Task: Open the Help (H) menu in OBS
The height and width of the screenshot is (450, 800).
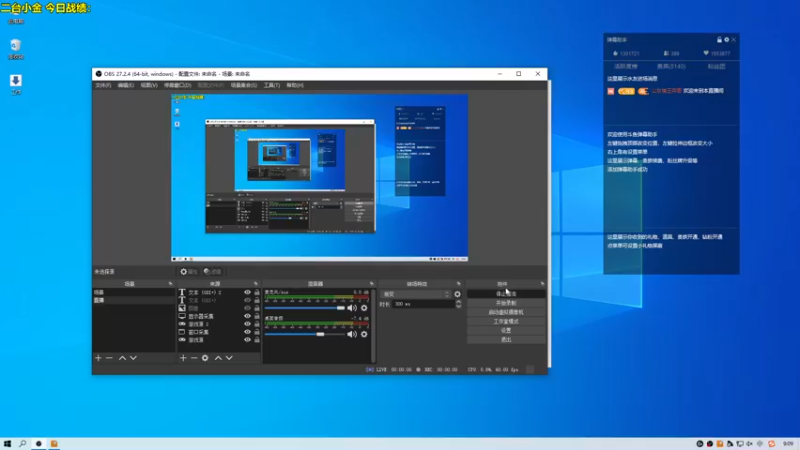Action: pyautogui.click(x=295, y=85)
